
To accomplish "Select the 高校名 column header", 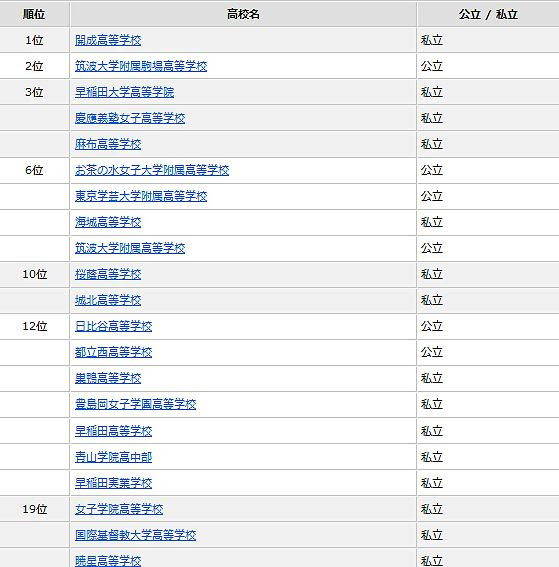I will (x=243, y=14).
